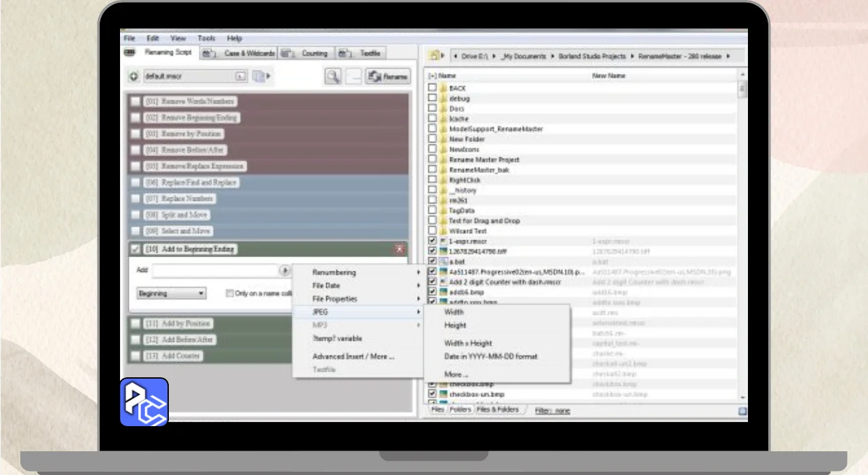
Task: Click the add16.bmp image icon
Action: [443, 292]
